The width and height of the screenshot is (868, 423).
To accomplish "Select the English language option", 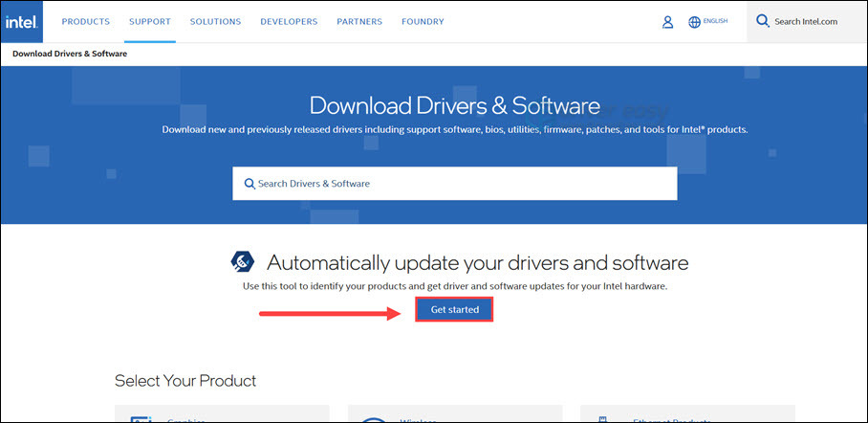I will tap(715, 21).
